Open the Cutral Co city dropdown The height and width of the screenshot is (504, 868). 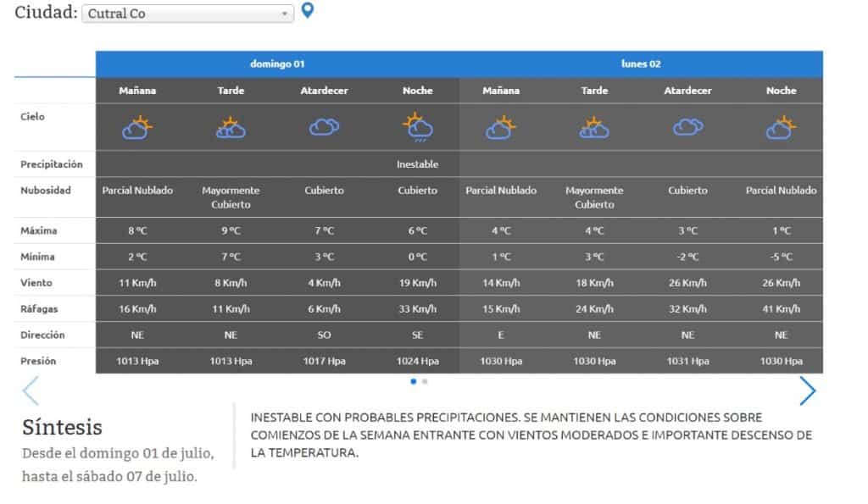click(x=187, y=14)
